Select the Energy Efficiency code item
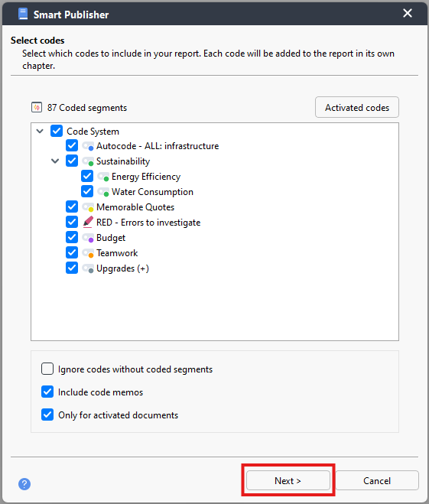Image resolution: width=429 pixels, height=504 pixels. click(146, 177)
